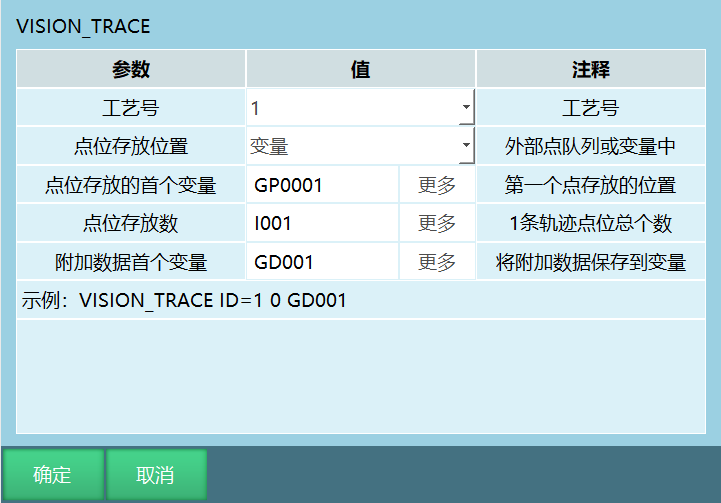
Task: Click the 注释 column header
Action: click(x=590, y=70)
